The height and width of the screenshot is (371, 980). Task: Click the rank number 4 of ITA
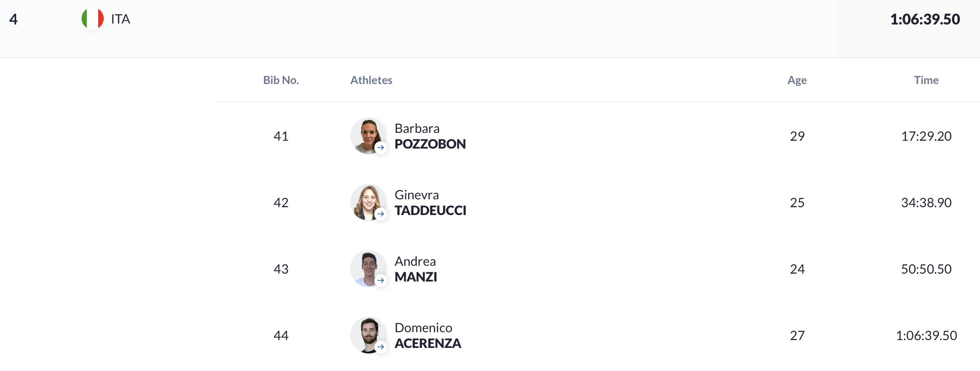[13, 19]
